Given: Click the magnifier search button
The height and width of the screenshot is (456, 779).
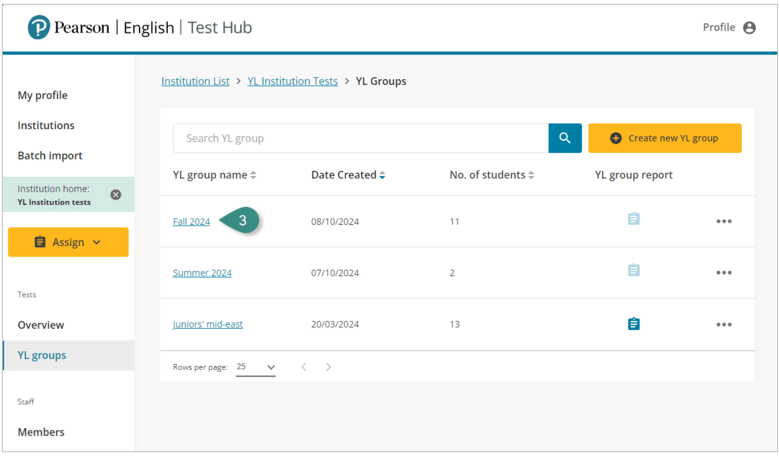Looking at the screenshot, I should tap(565, 138).
